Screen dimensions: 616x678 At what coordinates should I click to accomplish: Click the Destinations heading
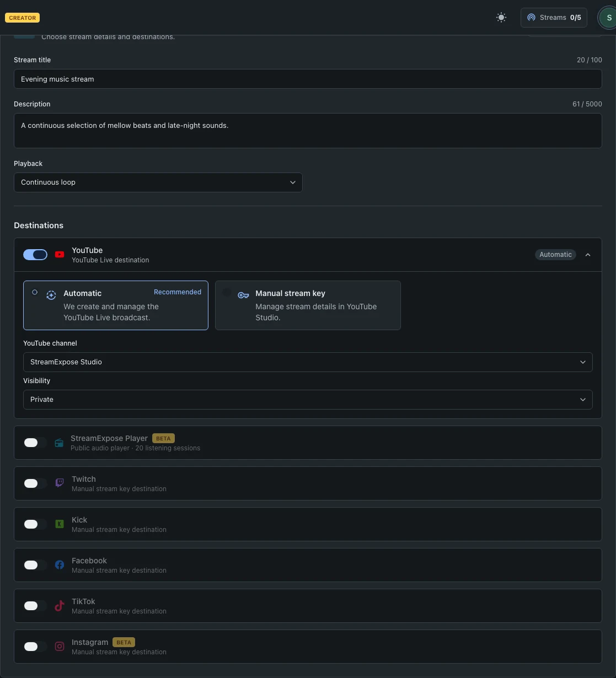(39, 225)
